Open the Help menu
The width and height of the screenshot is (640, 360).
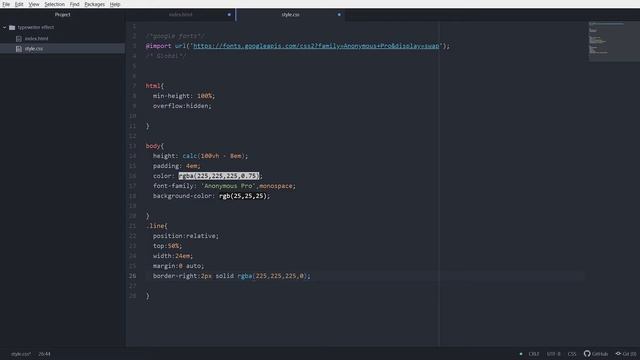tap(115, 4)
